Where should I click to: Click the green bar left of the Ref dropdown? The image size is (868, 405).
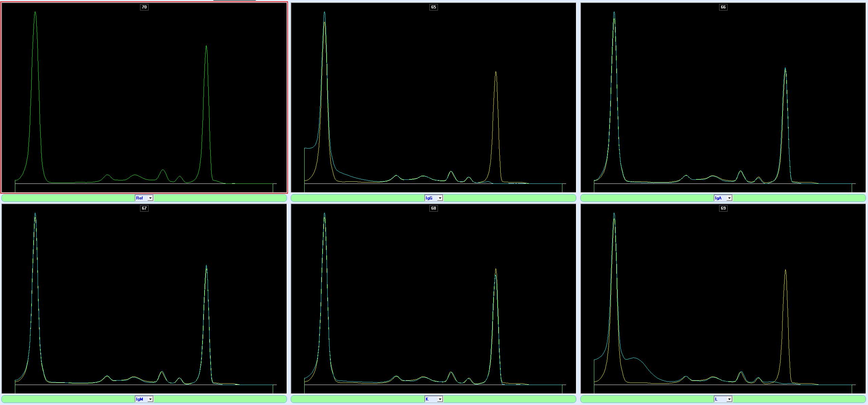[x=68, y=198]
